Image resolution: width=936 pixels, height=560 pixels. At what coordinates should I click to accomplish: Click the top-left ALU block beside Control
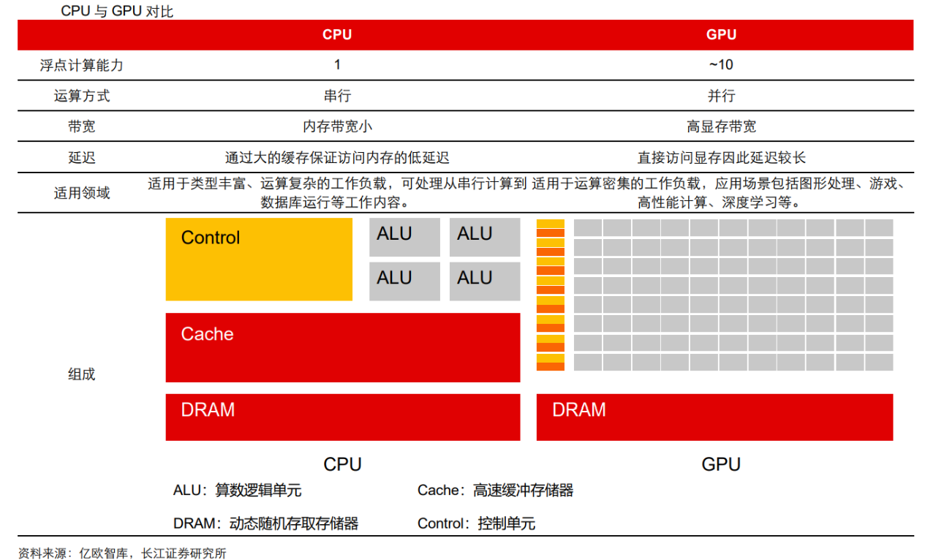click(404, 237)
